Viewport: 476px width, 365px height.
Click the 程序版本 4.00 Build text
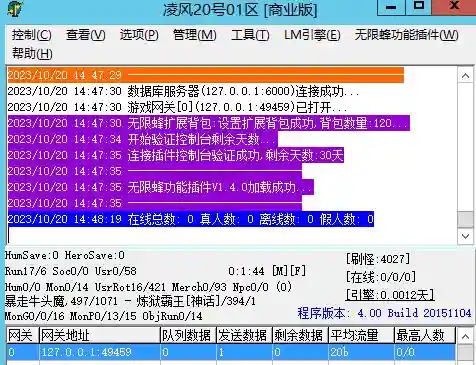(384, 313)
